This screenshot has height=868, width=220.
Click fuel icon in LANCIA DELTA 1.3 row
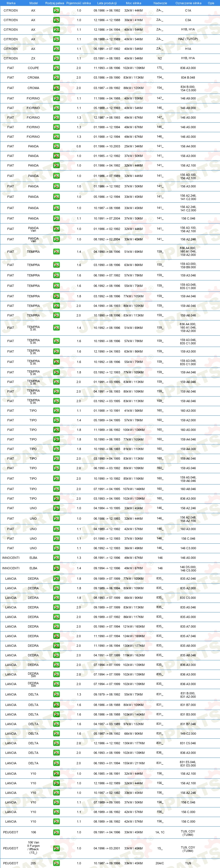click(56, 694)
